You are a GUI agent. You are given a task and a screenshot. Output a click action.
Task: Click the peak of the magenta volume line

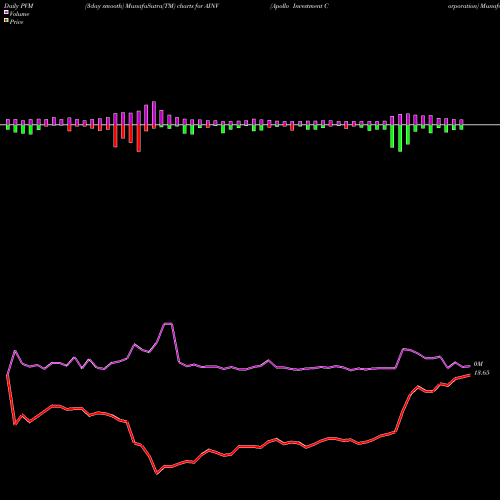(168, 323)
